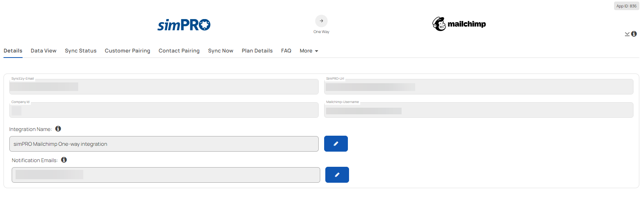The image size is (644, 208).
Task: Click the Company Id field
Action: 164,110
